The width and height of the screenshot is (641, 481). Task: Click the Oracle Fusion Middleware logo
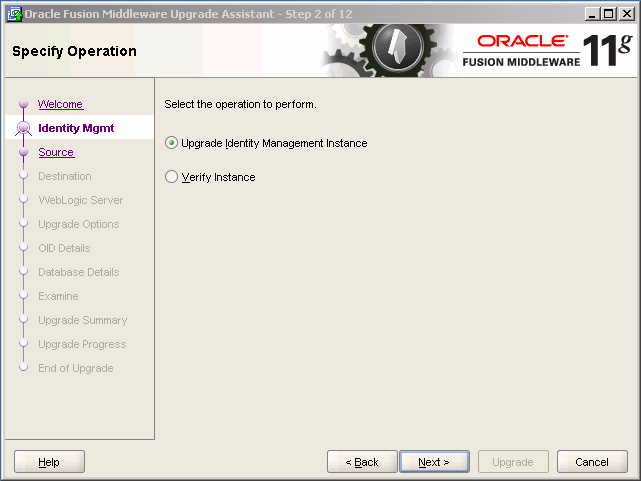pyautogui.click(x=547, y=50)
